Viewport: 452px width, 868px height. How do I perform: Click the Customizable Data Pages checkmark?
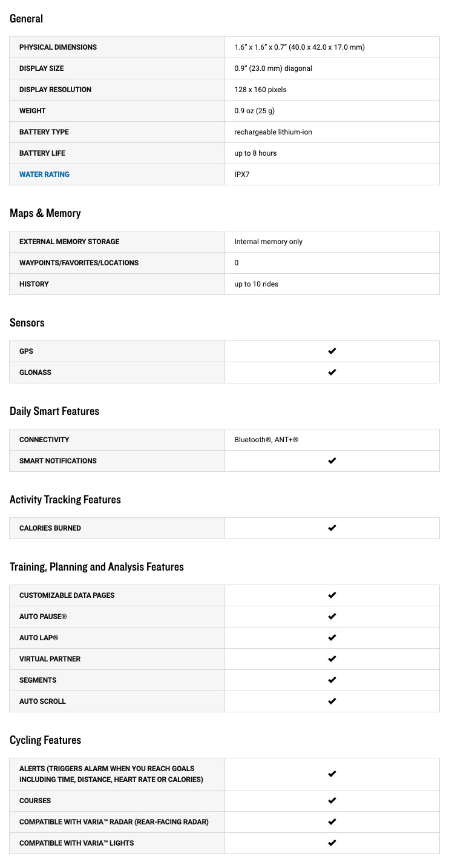332,595
